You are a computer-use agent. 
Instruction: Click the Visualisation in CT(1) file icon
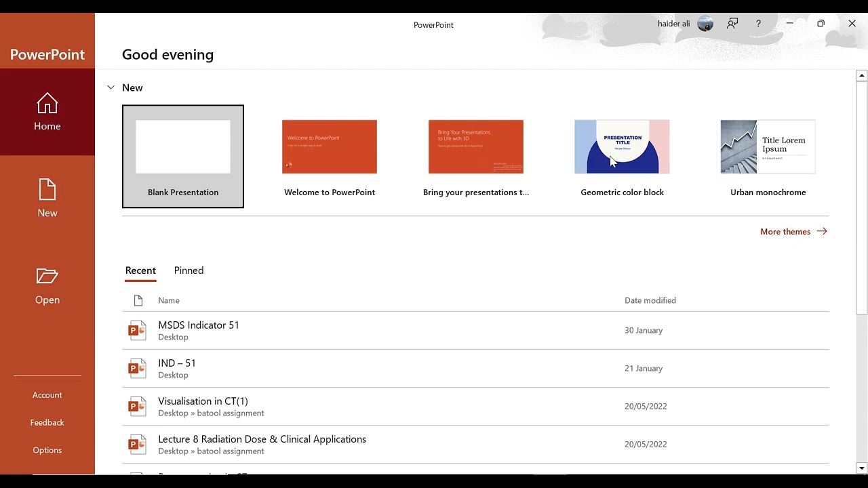[137, 406]
